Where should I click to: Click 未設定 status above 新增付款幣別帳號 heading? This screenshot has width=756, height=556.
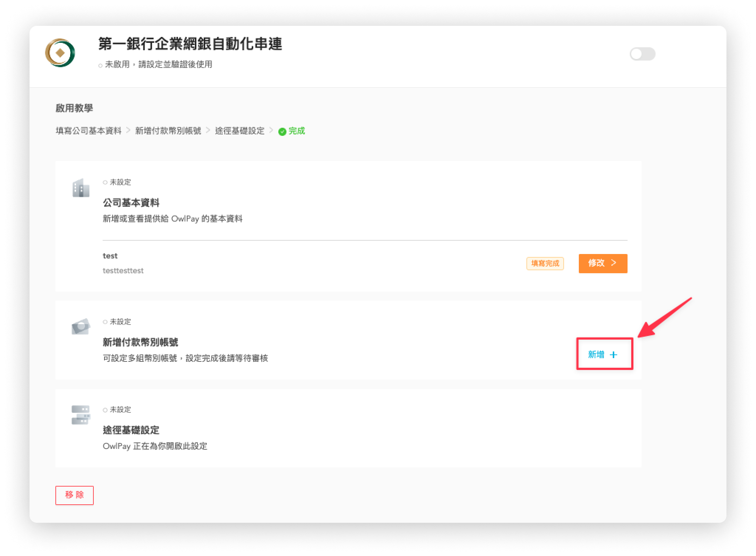[120, 322]
